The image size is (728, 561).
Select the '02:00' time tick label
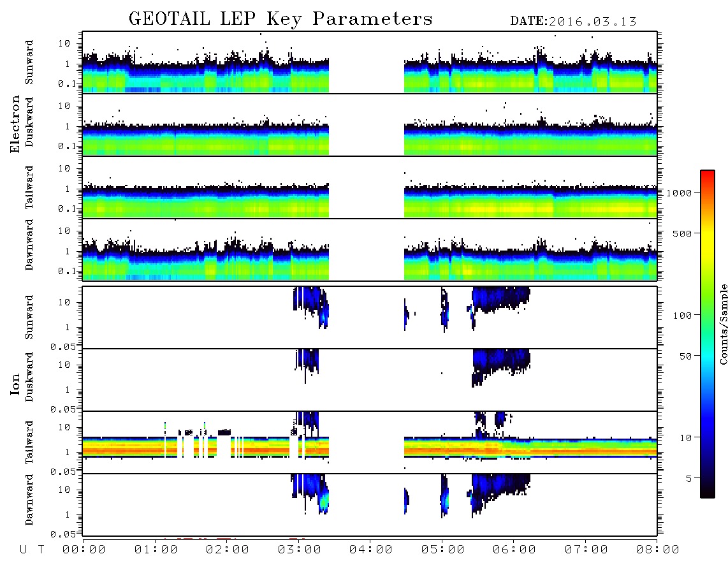coord(228,550)
